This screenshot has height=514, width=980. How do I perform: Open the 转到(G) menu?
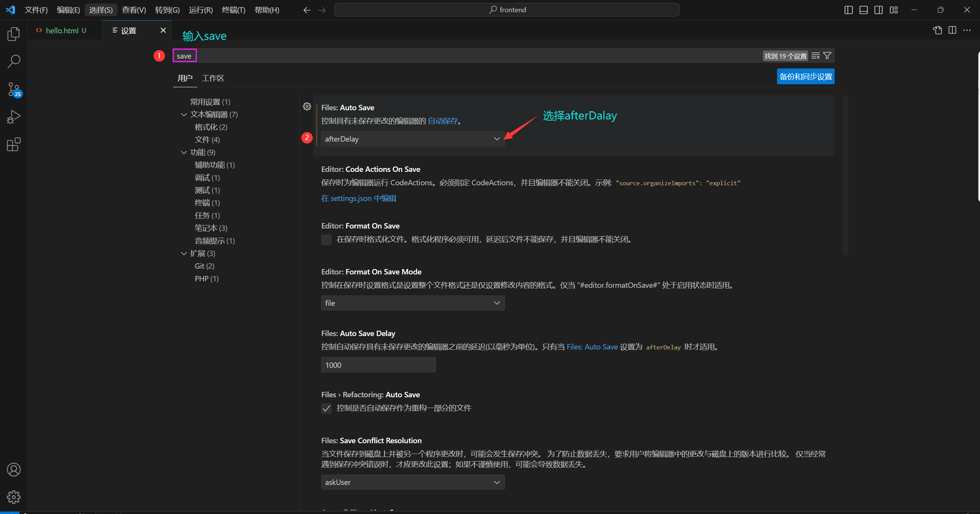[167, 10]
